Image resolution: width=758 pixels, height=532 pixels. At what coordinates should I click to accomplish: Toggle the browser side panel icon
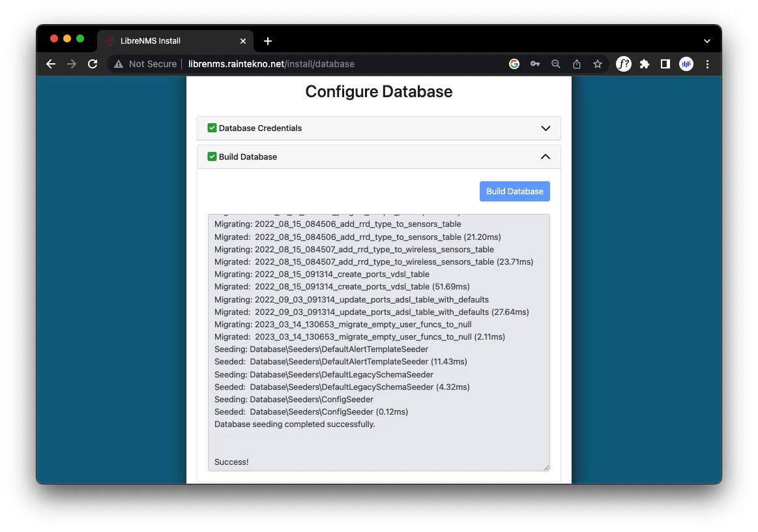pyautogui.click(x=665, y=64)
